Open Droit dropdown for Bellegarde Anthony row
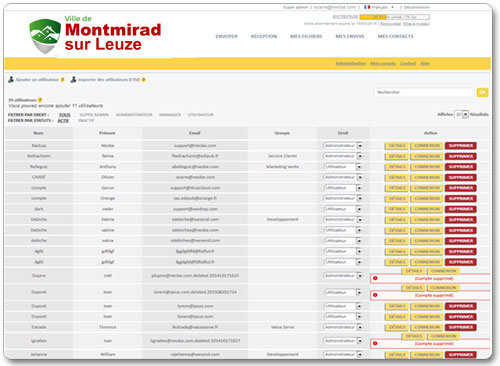 [x=343, y=167]
